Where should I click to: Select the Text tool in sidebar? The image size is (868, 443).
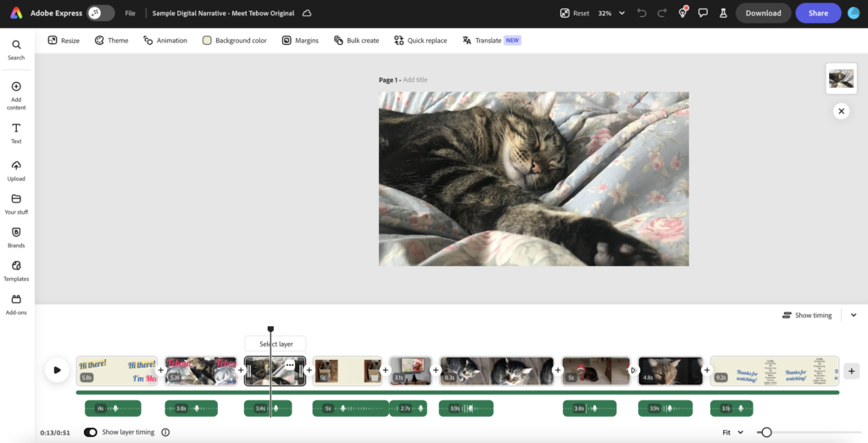16,132
